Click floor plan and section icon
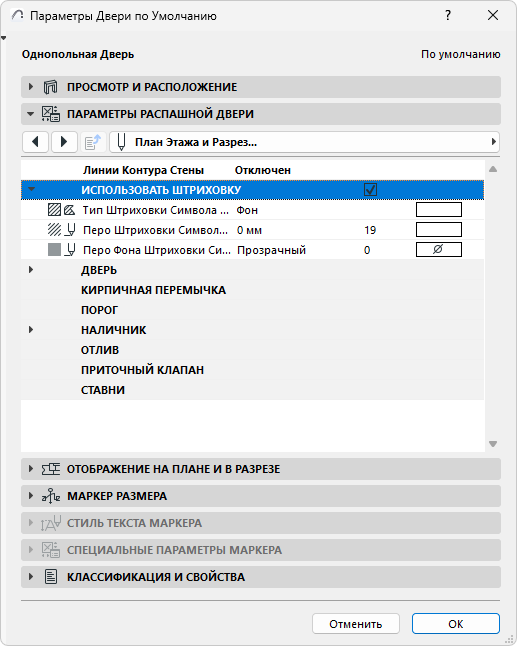Image resolution: width=517 pixels, height=646 pixels. [x=51, y=469]
